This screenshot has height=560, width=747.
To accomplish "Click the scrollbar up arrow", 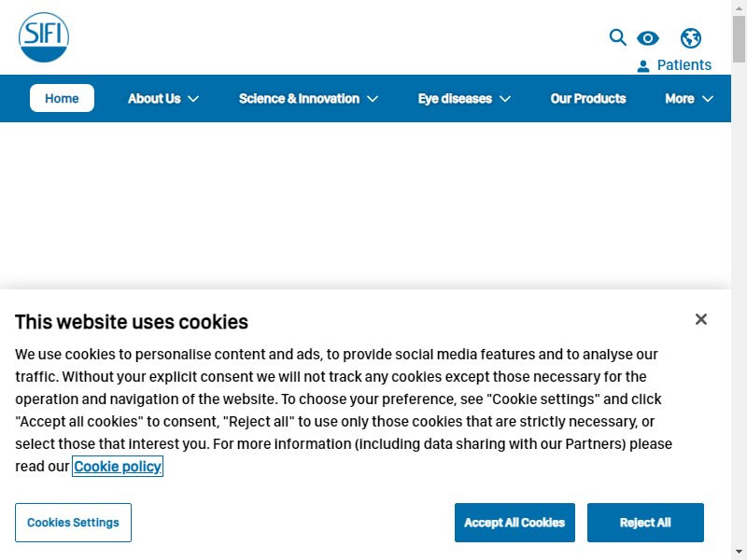I will (x=739, y=7).
